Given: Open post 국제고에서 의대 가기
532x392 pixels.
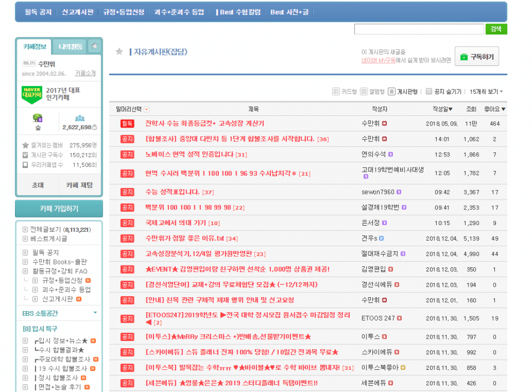Looking at the screenshot, I should [x=176, y=223].
